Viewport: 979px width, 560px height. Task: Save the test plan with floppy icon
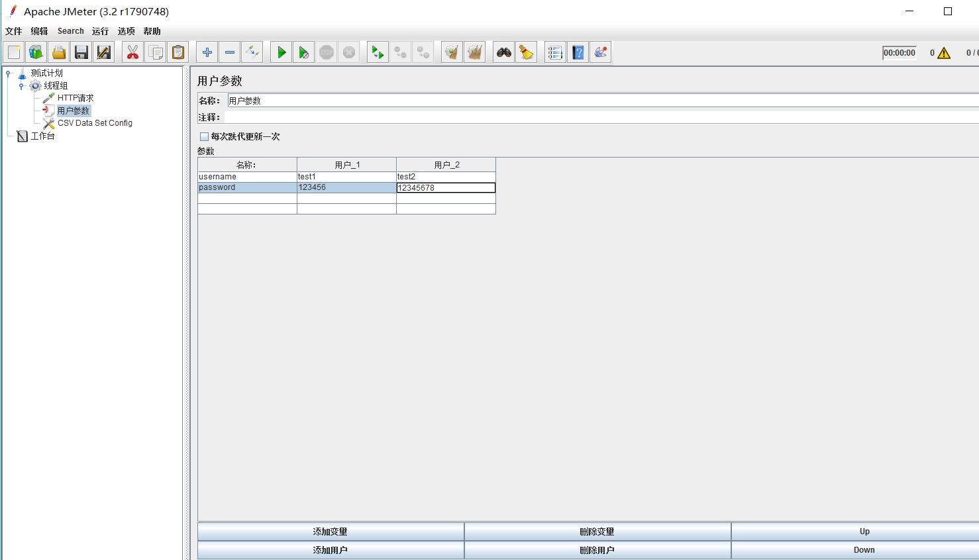tap(81, 52)
